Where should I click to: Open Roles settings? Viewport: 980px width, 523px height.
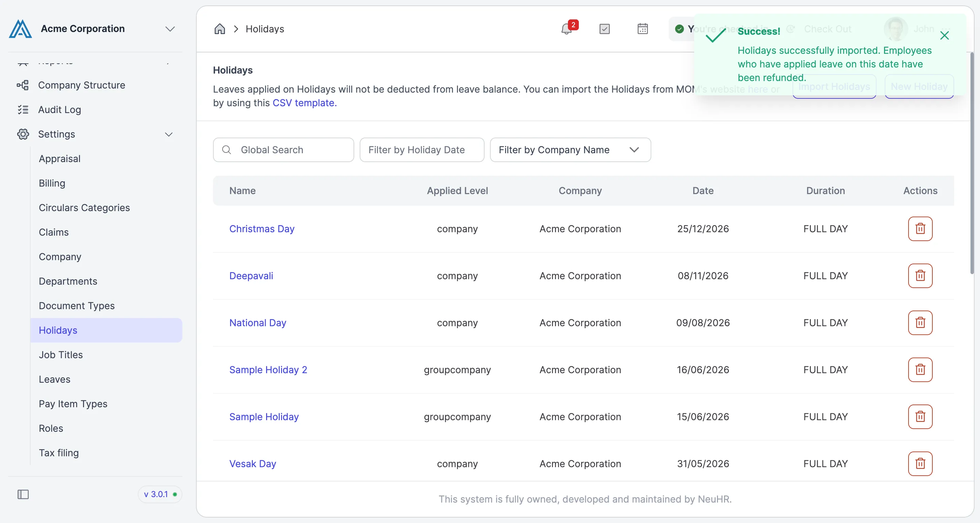tap(51, 428)
